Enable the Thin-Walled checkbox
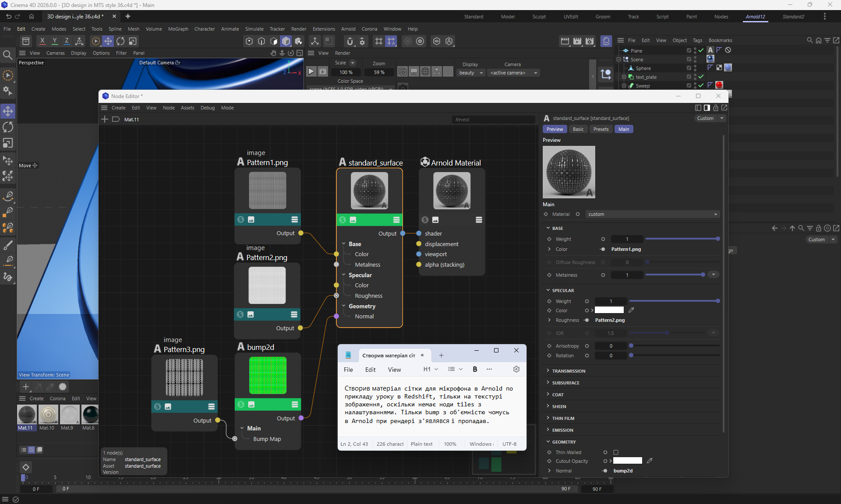841x504 pixels. click(x=616, y=452)
